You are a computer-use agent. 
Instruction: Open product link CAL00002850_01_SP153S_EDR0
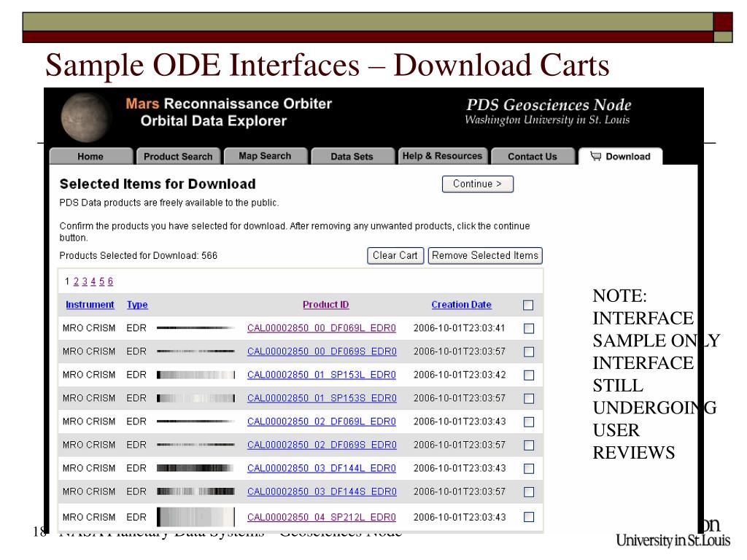pyautogui.click(x=322, y=398)
